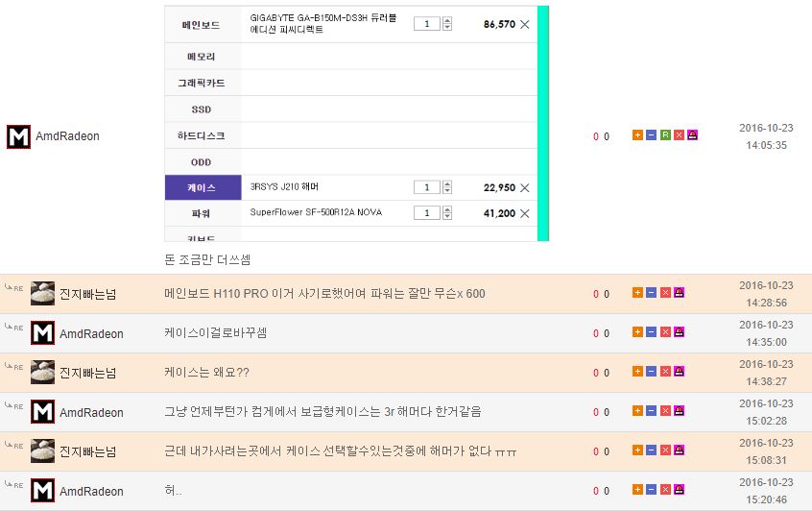
Task: Click the RE reply arrow on the 14:28:56 comment
Action: pyautogui.click(x=14, y=287)
